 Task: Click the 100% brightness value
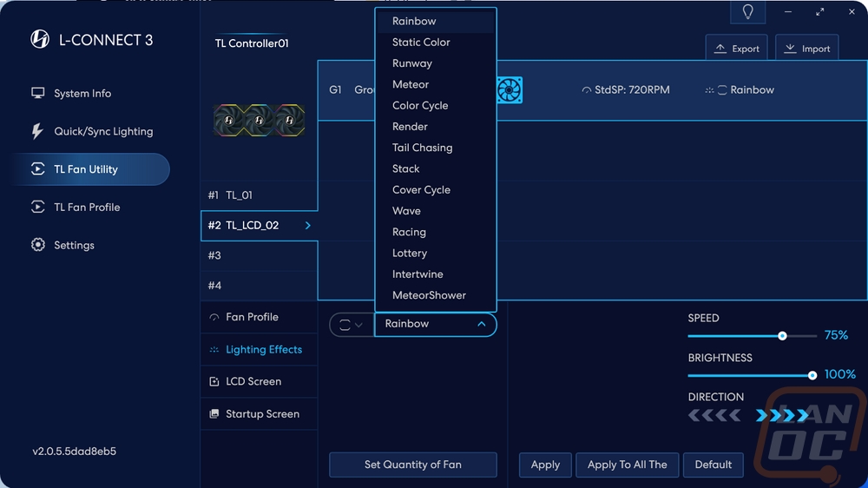point(839,374)
